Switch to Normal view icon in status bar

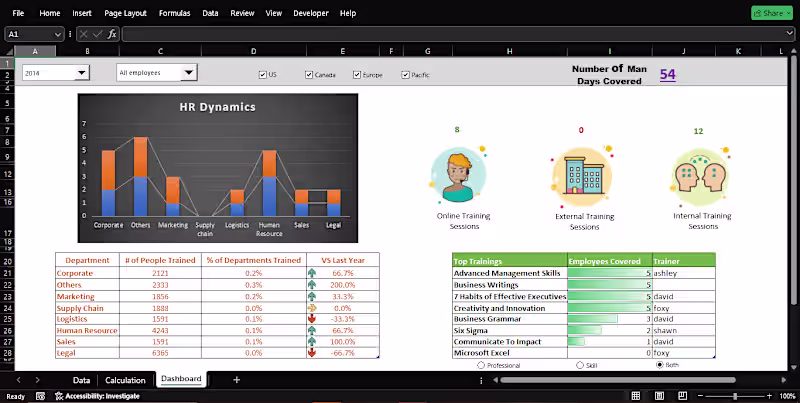[x=636, y=396]
